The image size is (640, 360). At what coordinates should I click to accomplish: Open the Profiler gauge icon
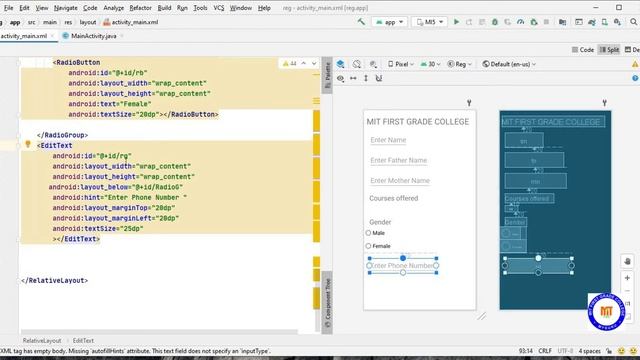pyautogui.click(x=520, y=22)
